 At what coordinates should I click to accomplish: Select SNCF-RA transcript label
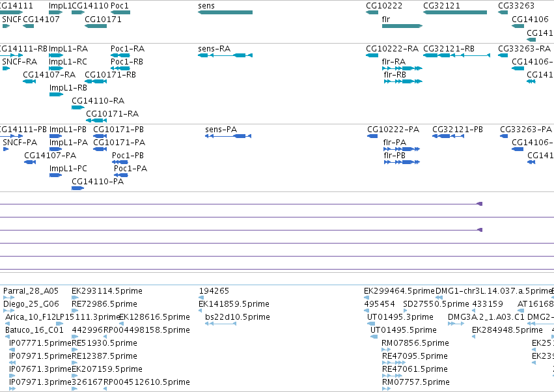(20, 61)
